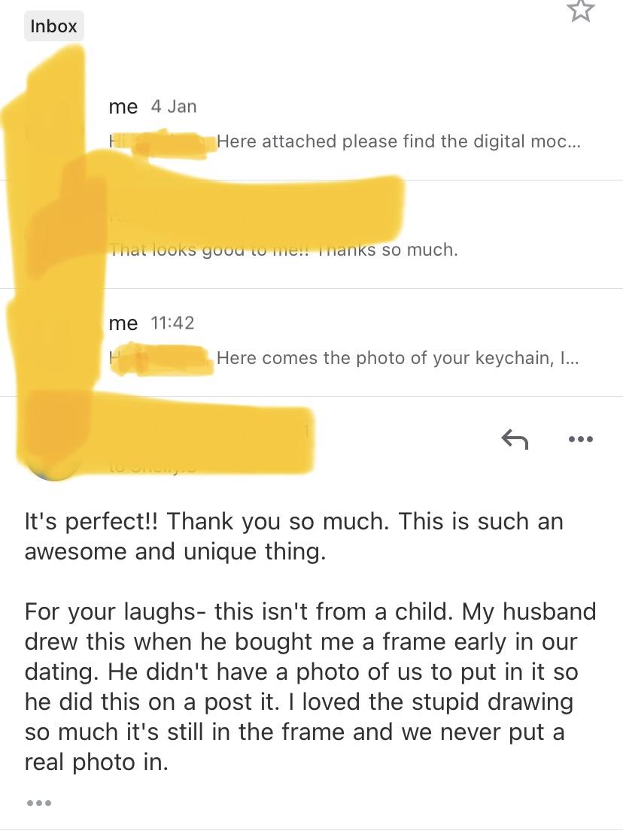The width and height of the screenshot is (623, 840).
Task: Star this email conversation
Action: (x=581, y=11)
